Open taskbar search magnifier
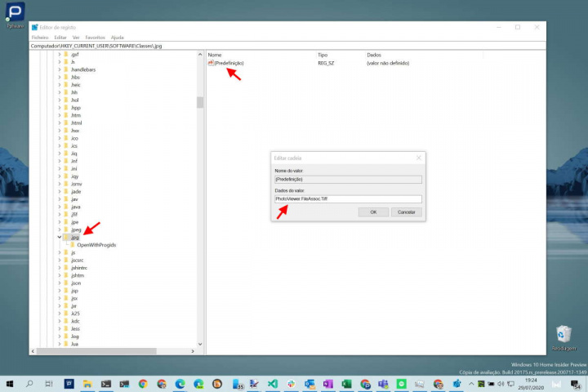The height and width of the screenshot is (392, 588). 30,383
